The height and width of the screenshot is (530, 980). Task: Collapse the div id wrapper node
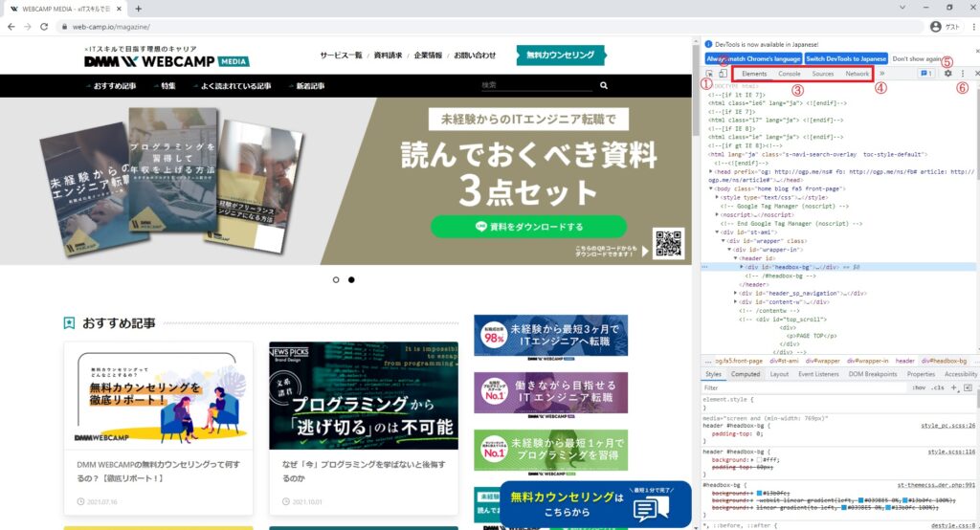click(724, 241)
